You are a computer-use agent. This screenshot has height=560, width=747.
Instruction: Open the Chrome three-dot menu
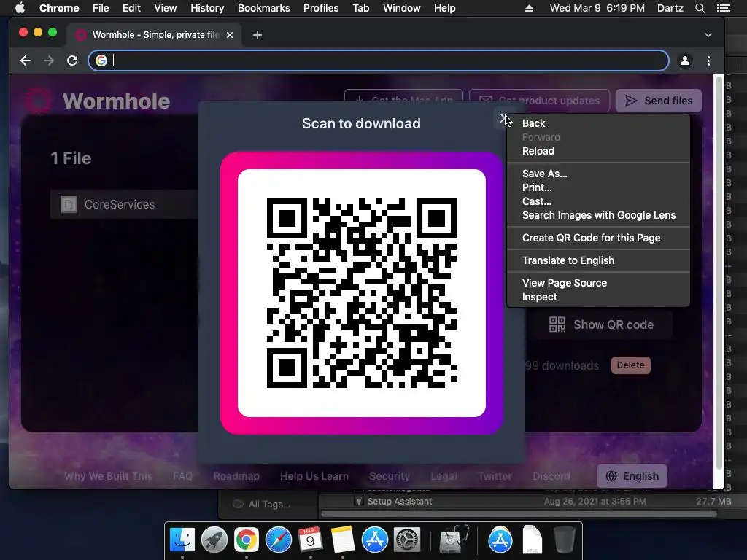pos(708,61)
